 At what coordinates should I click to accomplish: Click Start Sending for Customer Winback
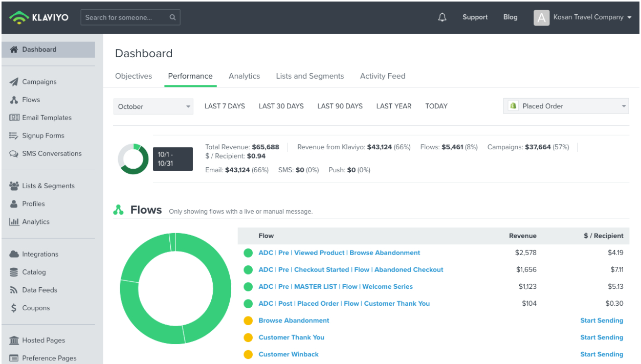point(602,354)
